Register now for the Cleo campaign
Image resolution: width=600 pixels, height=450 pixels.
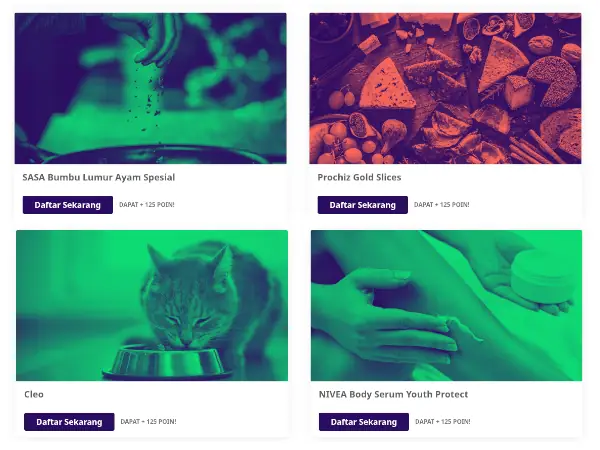(x=69, y=422)
